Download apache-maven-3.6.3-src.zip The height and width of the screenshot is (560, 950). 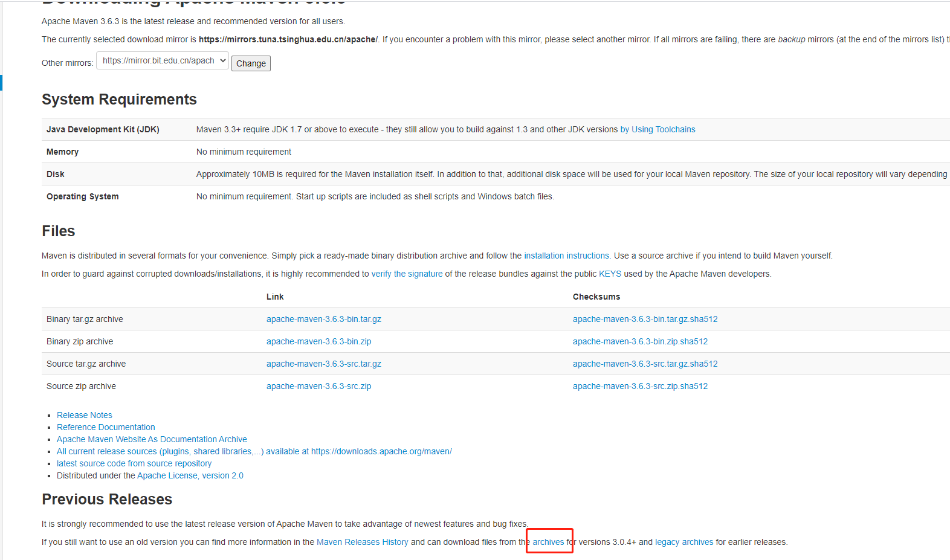[x=318, y=386]
